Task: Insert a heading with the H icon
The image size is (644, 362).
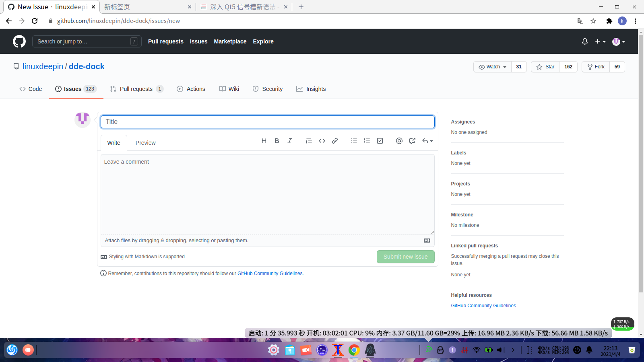Action: pyautogui.click(x=264, y=141)
